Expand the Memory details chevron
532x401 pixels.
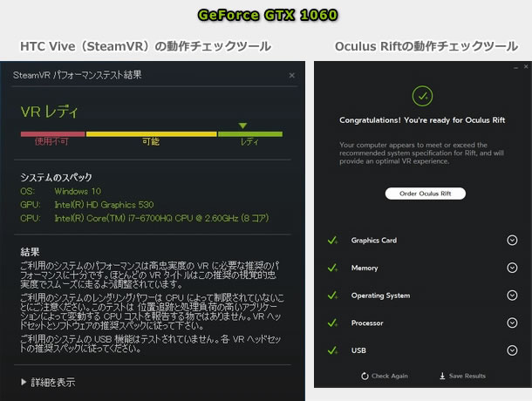coord(512,268)
